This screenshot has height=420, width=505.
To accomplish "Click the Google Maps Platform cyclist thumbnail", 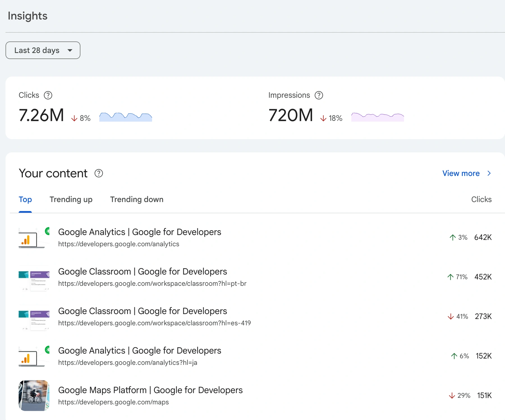I will 34,396.
